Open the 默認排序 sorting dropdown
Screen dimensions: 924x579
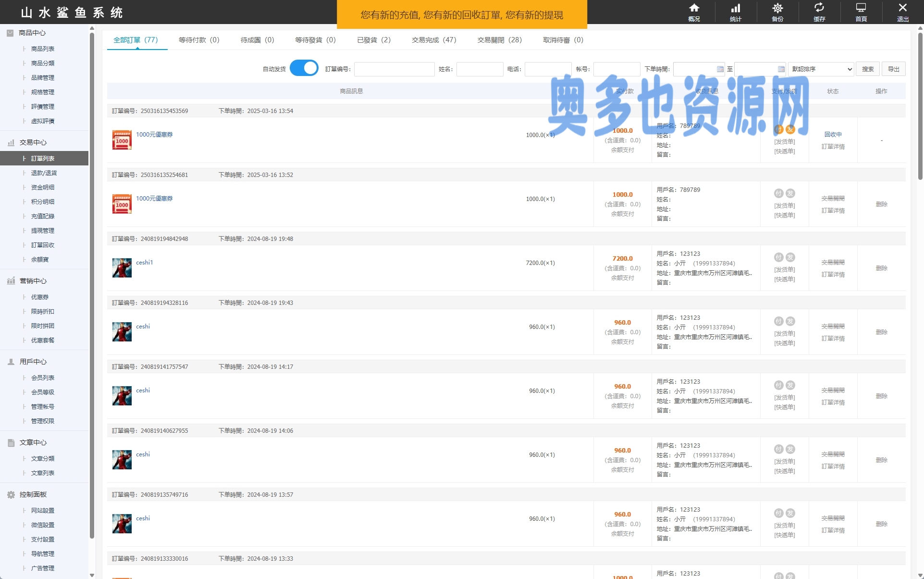822,69
